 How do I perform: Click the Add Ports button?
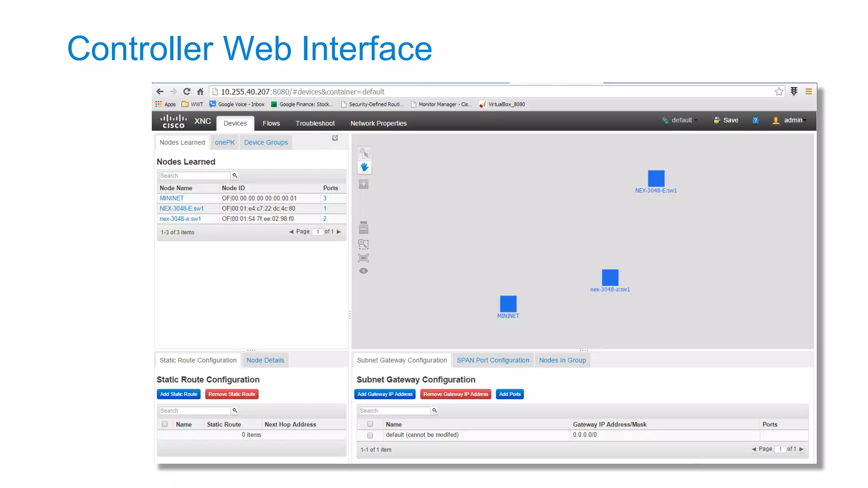510,394
